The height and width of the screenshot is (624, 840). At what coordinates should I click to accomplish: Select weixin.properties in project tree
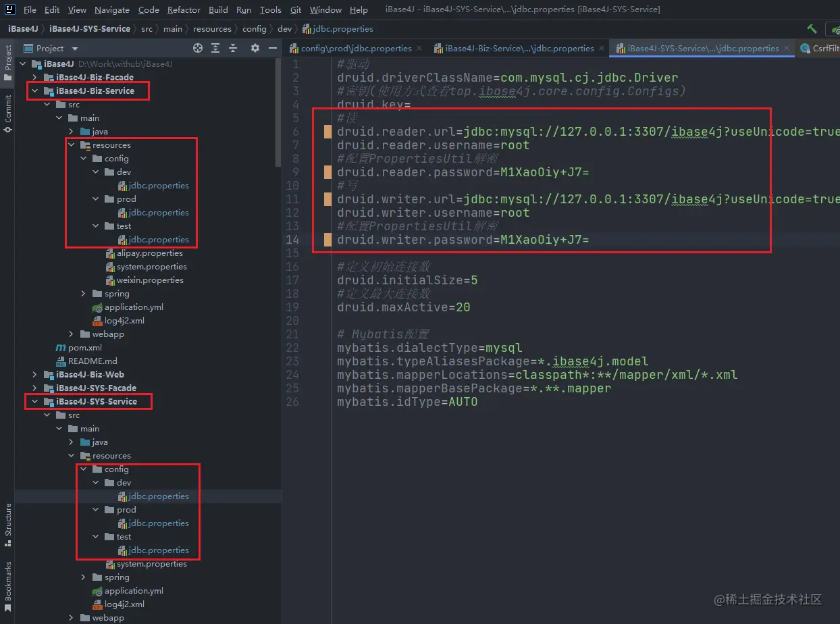pyautogui.click(x=150, y=280)
